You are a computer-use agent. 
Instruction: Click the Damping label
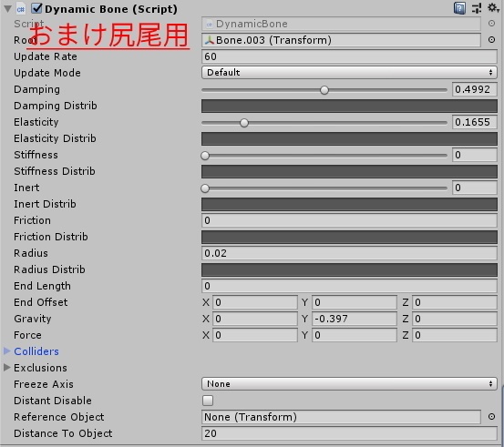pos(37,89)
